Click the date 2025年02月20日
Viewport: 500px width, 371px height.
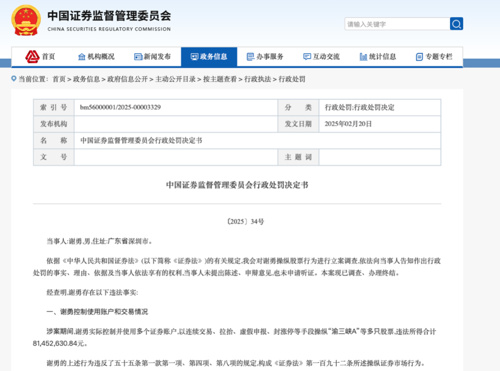(x=348, y=124)
